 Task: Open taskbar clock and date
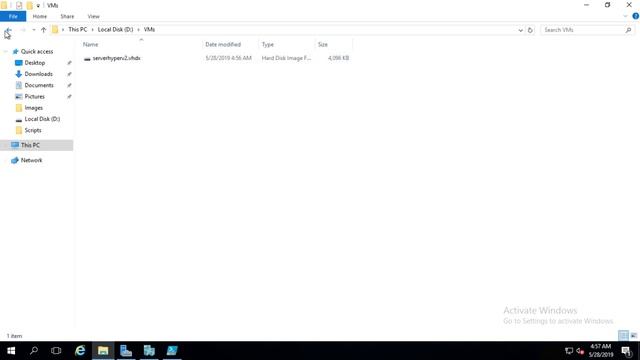click(x=600, y=351)
